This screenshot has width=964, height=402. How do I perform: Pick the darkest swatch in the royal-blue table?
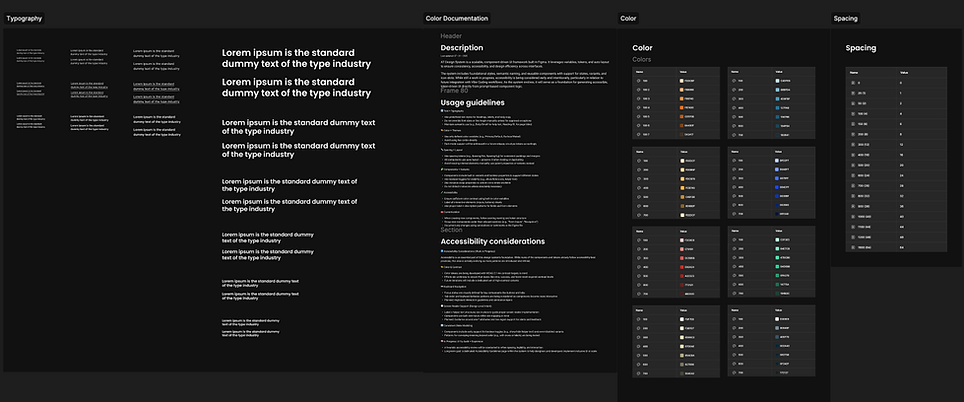pos(777,214)
